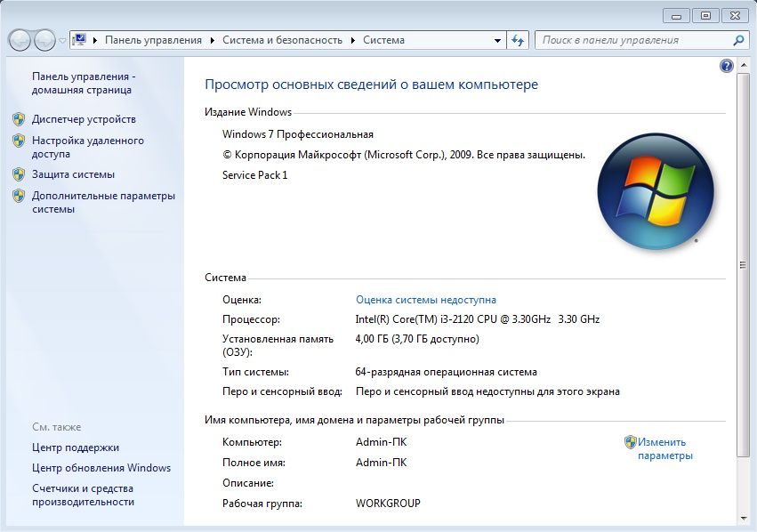
Task: Open Защита системы link
Action: 73,174
